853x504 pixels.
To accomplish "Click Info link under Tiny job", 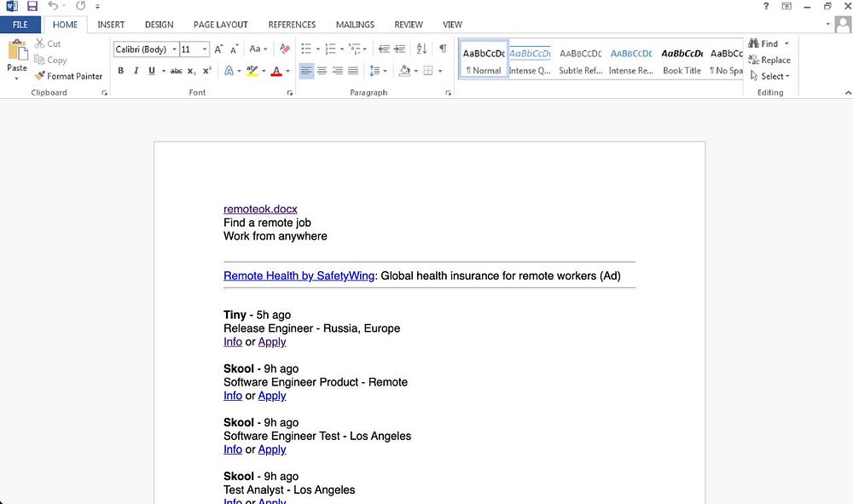I will click(233, 342).
